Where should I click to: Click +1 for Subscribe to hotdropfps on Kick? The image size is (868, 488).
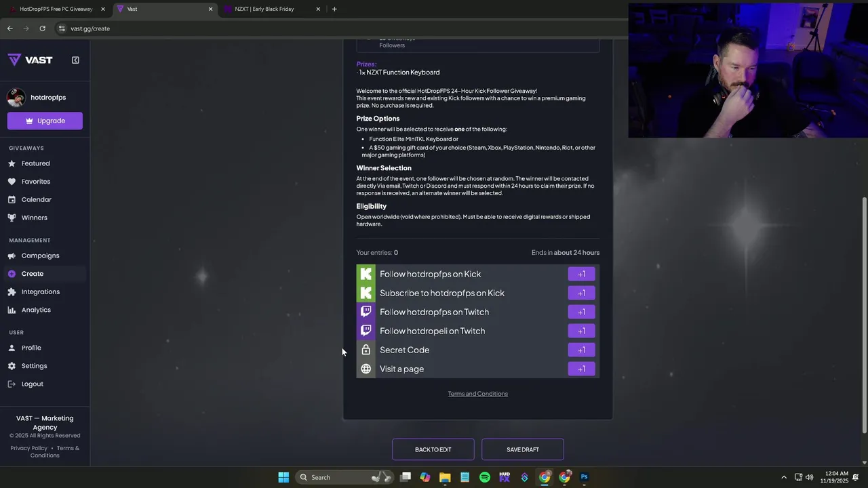tap(581, 293)
